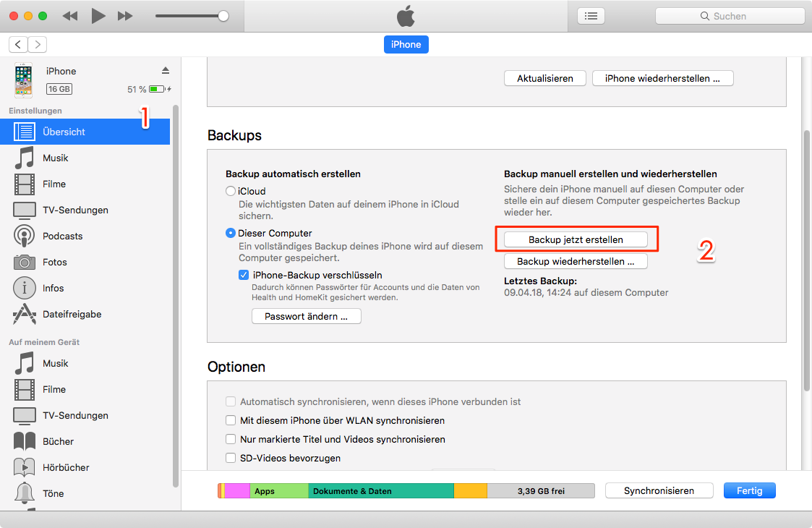Select Fotos camera icon in sidebar

[25, 262]
